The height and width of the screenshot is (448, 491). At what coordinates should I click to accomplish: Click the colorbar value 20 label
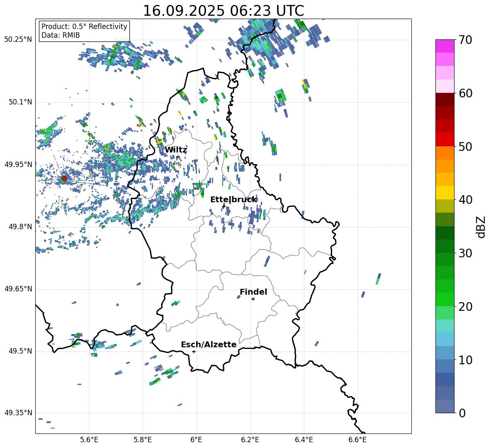(465, 307)
